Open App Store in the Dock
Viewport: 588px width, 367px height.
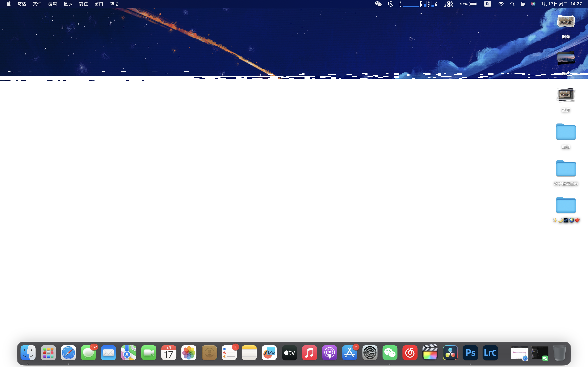(x=349, y=353)
